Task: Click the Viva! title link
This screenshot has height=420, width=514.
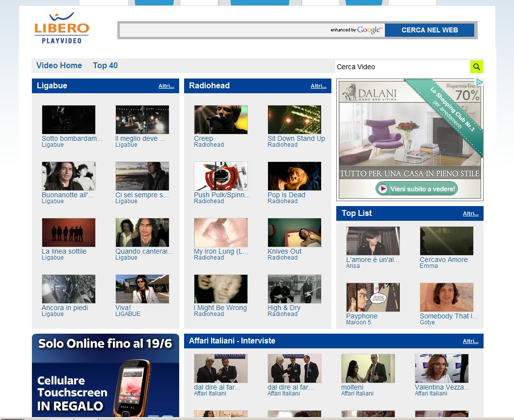Action: pyautogui.click(x=123, y=308)
